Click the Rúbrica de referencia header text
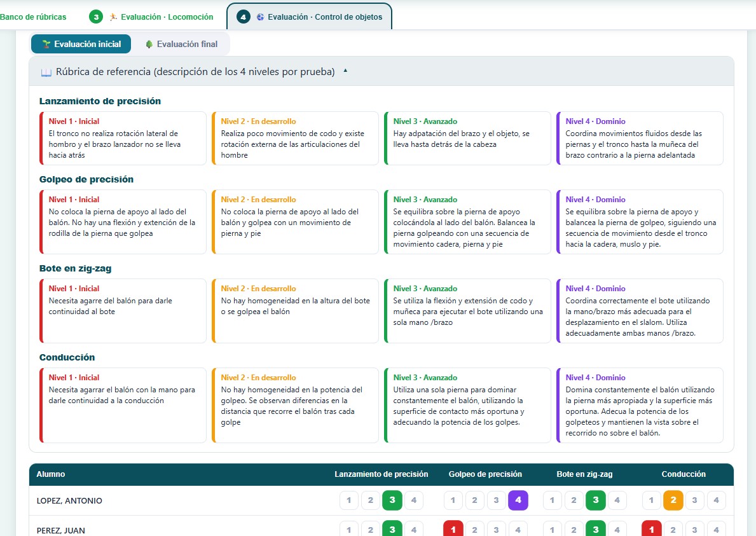The width and height of the screenshot is (756, 536). coord(195,72)
